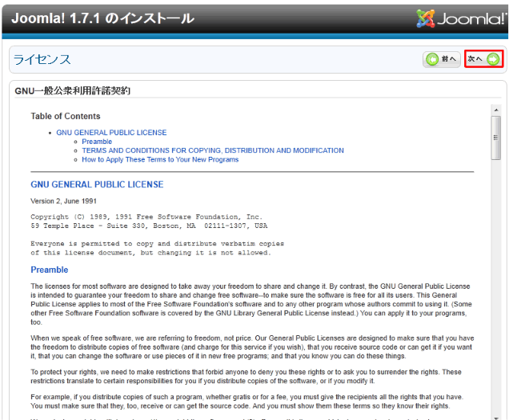Click paragraph starting 'To protect your rights'
Image resolution: width=509 pixels, height=420 pixels.
[x=246, y=376]
